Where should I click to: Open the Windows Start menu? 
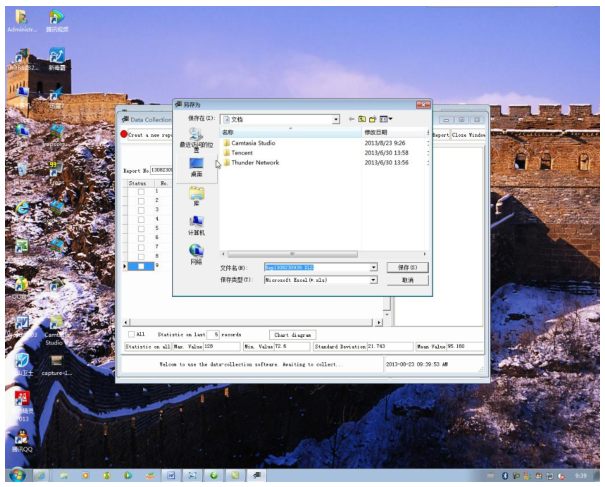pos(14,475)
